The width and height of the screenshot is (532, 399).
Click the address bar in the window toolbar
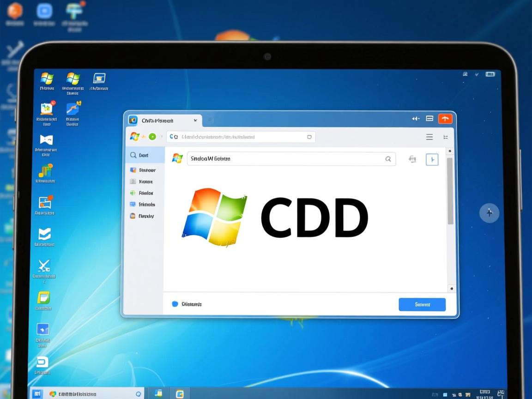pos(240,137)
